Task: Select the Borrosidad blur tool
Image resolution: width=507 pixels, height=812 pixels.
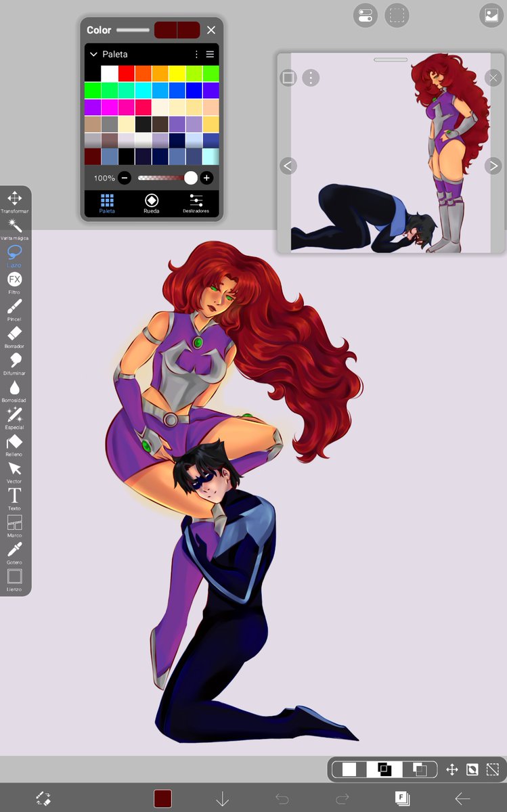Action: click(x=14, y=391)
